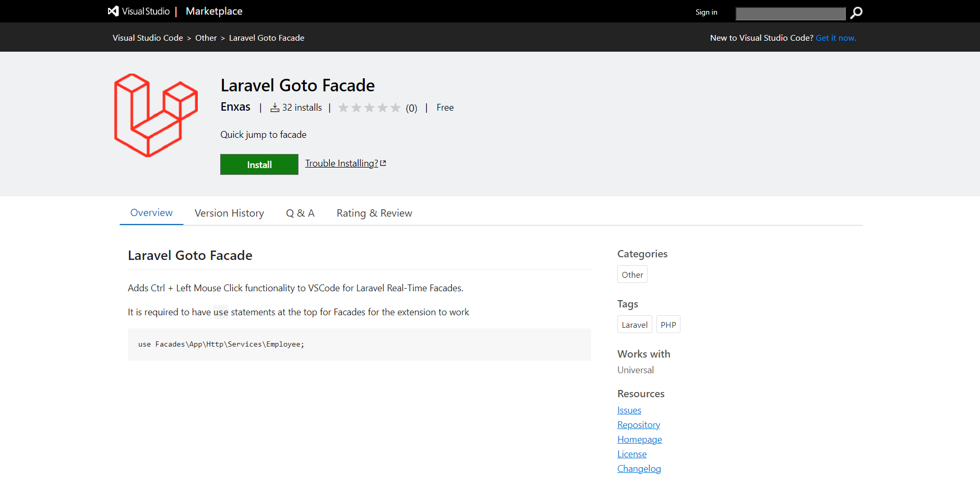This screenshot has height=487, width=980.
Task: Open the Trouble Installing? help link
Action: point(342,163)
